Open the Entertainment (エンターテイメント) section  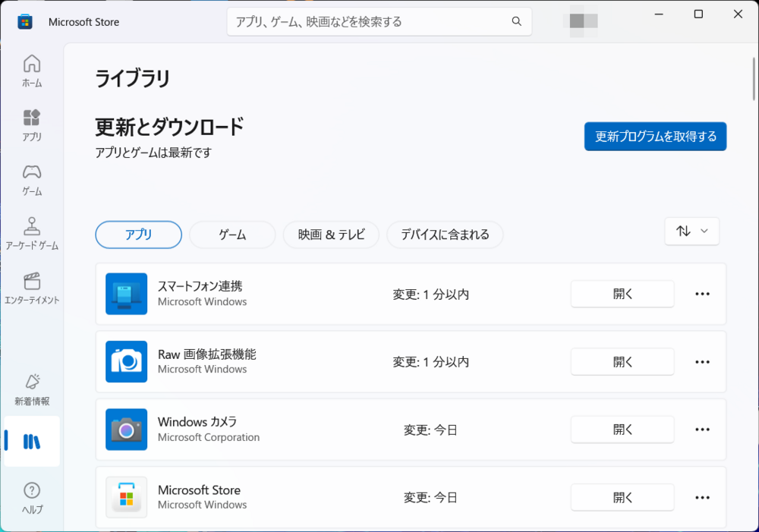[32, 288]
